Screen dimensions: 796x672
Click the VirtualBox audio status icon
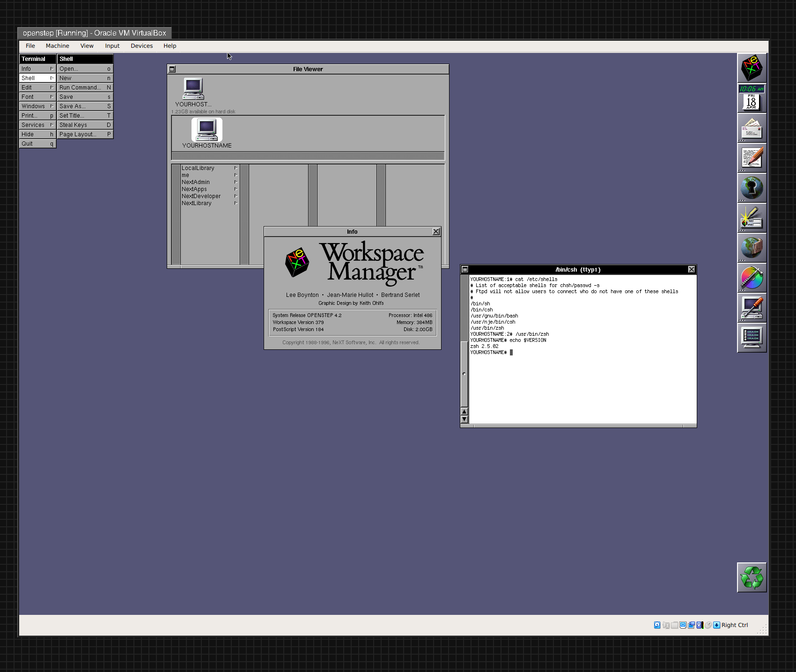pyautogui.click(x=666, y=625)
